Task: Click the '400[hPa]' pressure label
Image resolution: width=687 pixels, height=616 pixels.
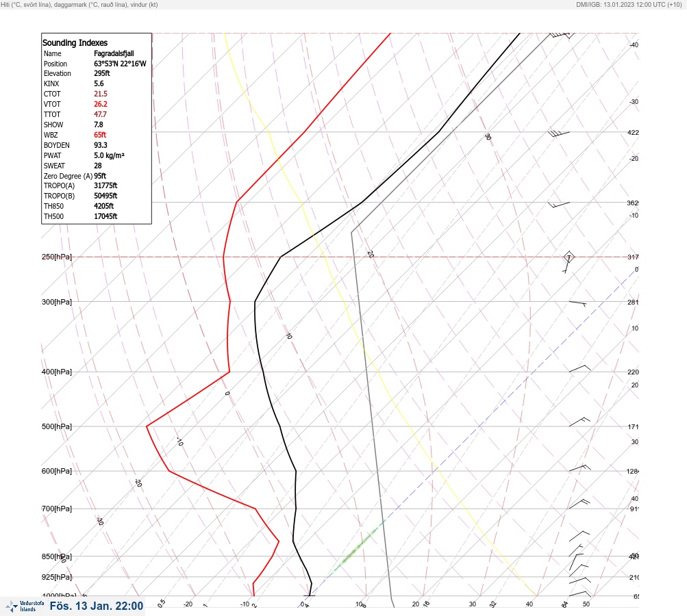Action: tap(57, 372)
